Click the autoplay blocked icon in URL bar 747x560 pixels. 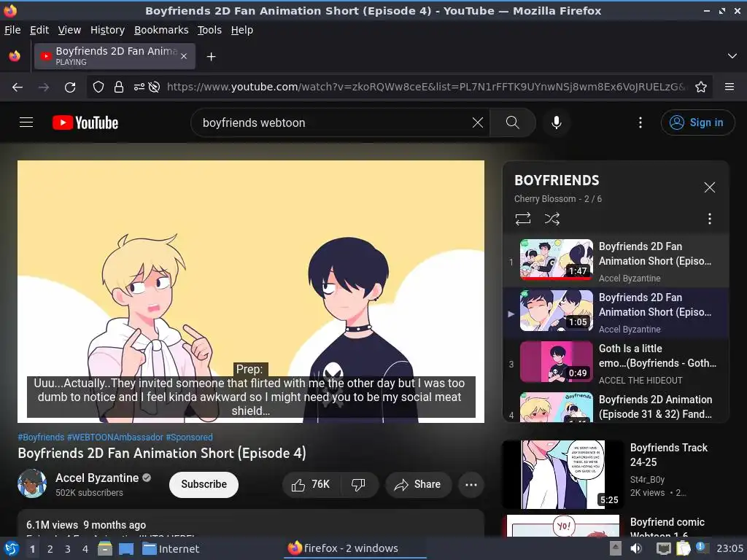(154, 87)
